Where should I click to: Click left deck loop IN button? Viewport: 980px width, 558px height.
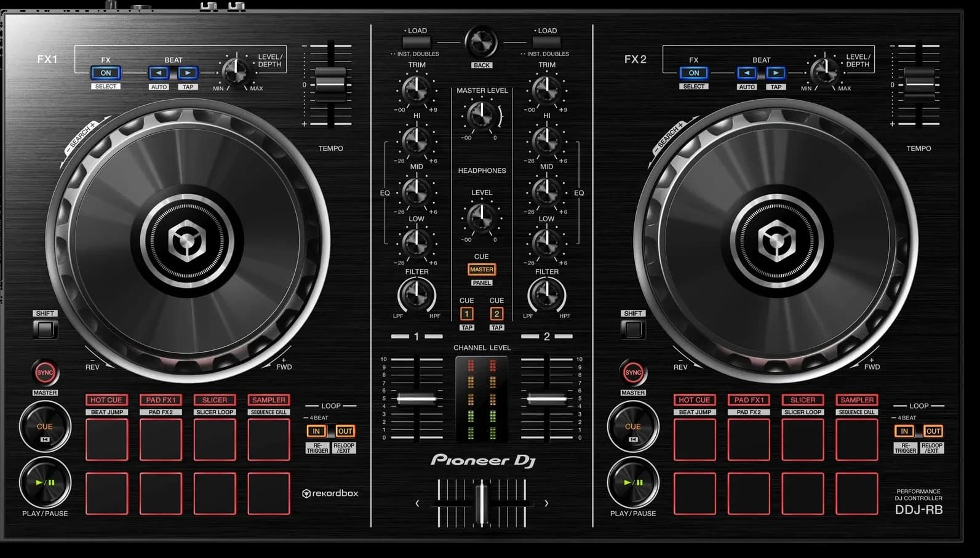(316, 431)
